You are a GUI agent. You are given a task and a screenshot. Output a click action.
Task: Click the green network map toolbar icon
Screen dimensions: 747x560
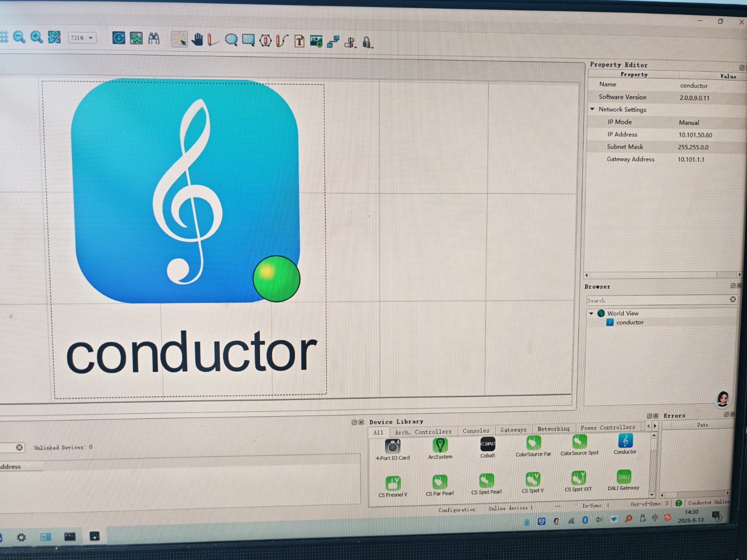point(136,38)
